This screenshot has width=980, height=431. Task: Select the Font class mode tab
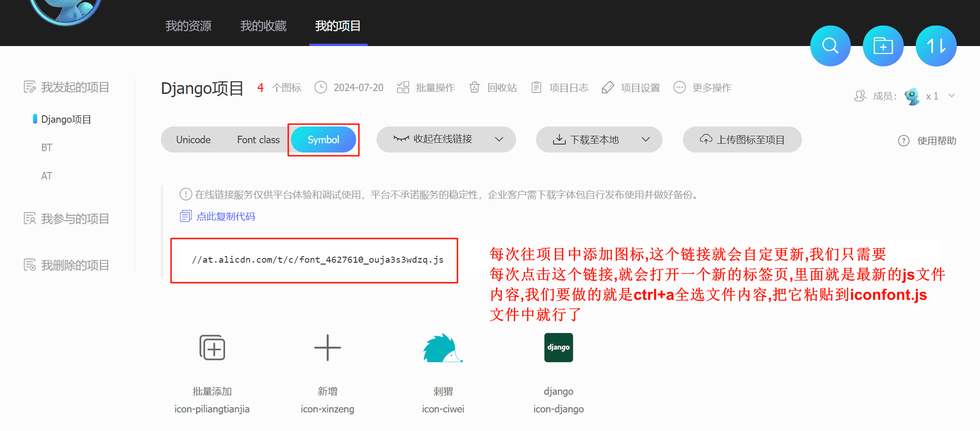point(258,139)
